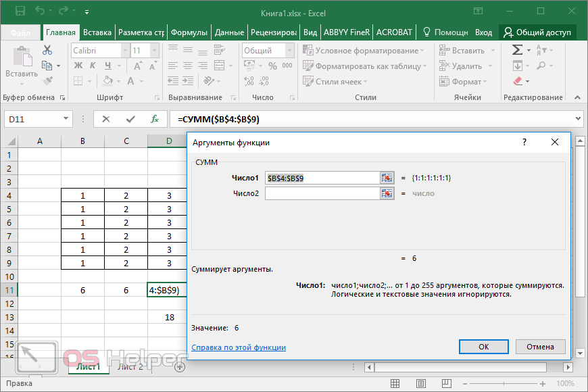Click the Число2 input field
588x392 pixels.
[322, 193]
